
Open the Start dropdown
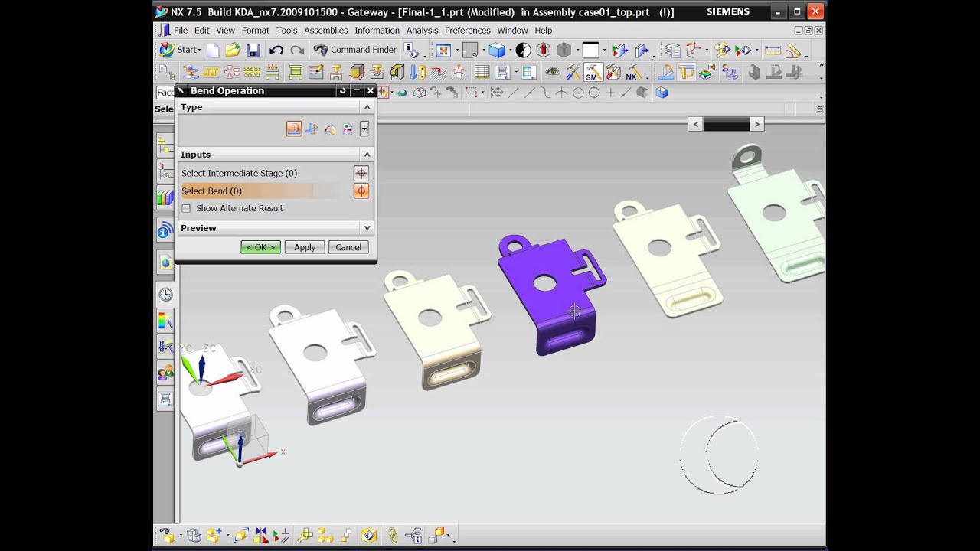point(180,50)
